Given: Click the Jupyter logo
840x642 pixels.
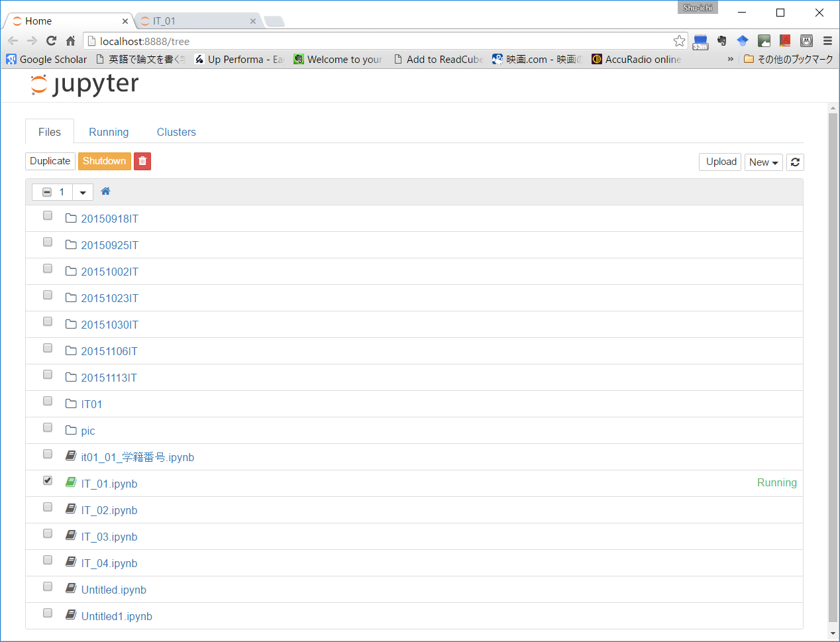Looking at the screenshot, I should click(85, 85).
